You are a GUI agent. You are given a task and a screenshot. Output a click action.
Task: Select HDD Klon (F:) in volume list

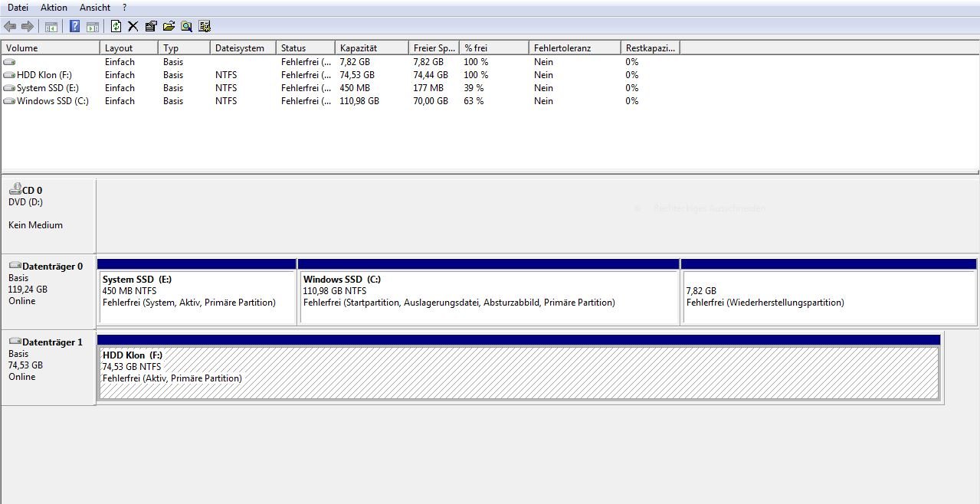44,75
